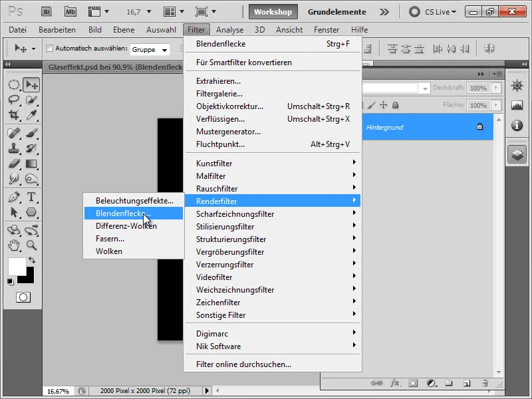Select the Pen tool

click(14, 197)
